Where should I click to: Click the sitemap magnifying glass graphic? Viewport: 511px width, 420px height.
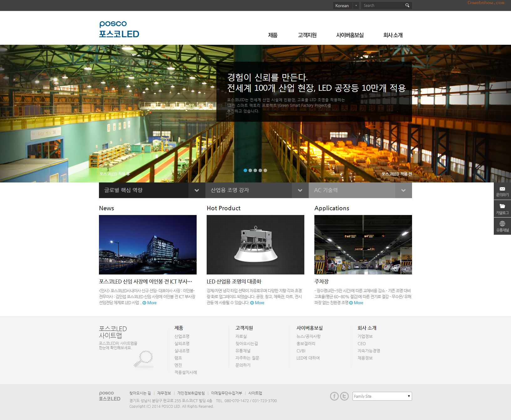pyautogui.click(x=143, y=359)
